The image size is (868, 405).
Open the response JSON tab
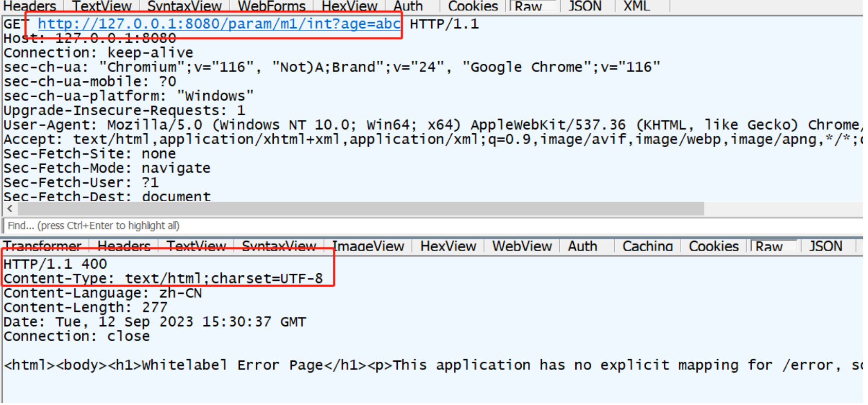tap(826, 246)
